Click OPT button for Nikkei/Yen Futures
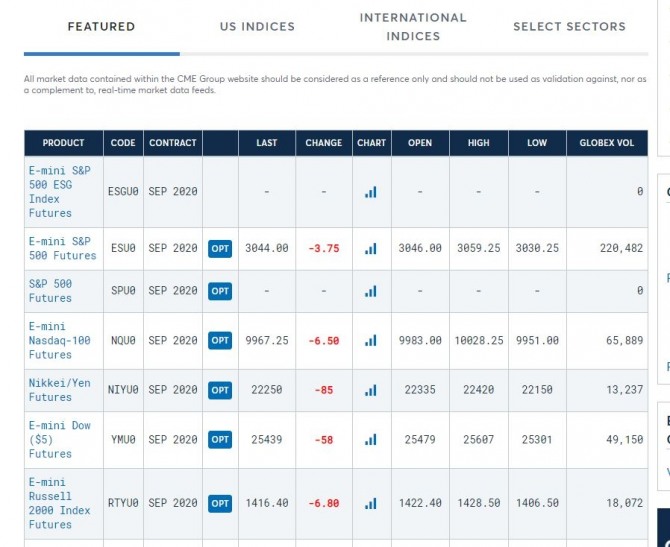The width and height of the screenshot is (670, 547). 220,390
